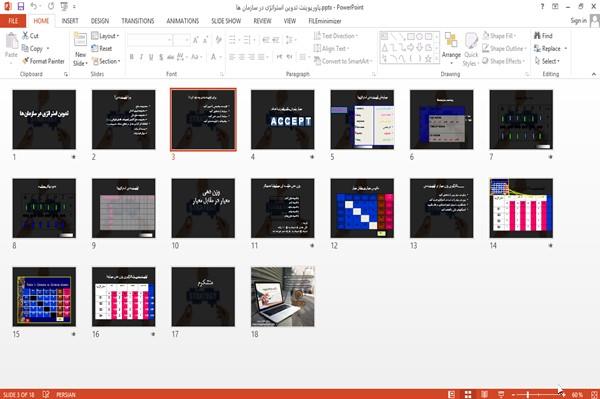Open the Section dropdown menu
600x399 pixels.
[x=106, y=61]
